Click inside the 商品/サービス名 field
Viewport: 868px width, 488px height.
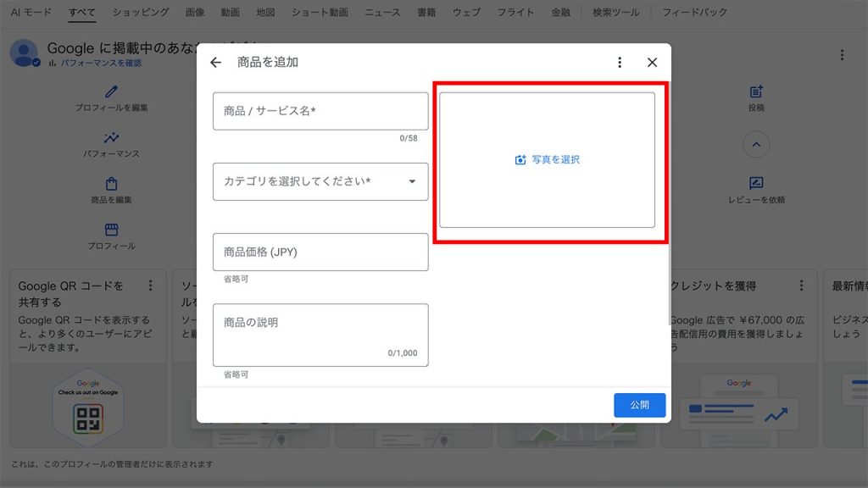click(x=320, y=111)
